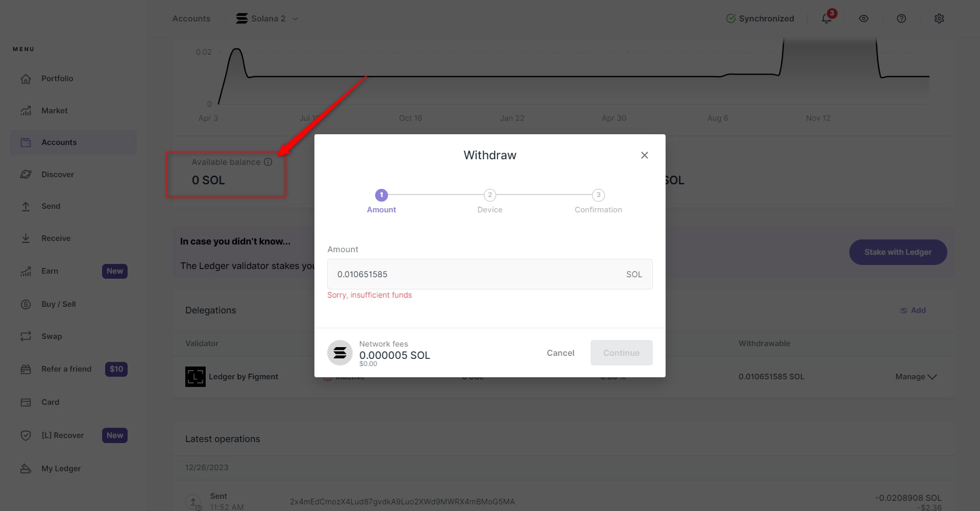Expand the Manage dropdown for the delegation
Image resolution: width=980 pixels, height=511 pixels.
[x=916, y=377]
